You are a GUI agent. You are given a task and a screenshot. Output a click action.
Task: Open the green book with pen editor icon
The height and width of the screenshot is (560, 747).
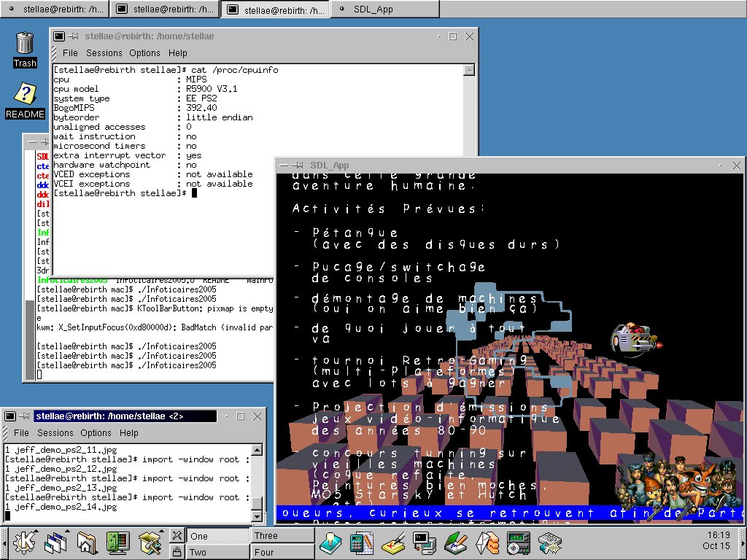(x=455, y=542)
